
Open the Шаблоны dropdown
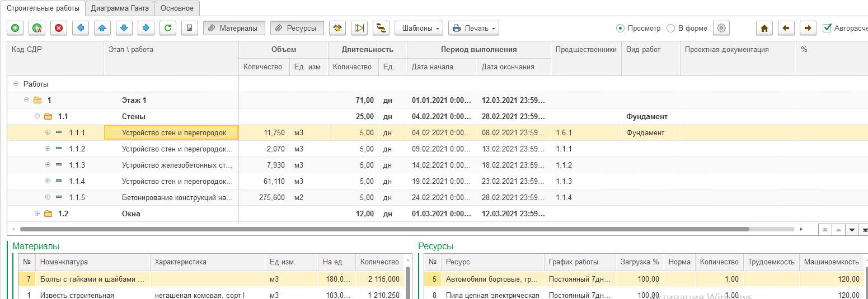click(419, 28)
